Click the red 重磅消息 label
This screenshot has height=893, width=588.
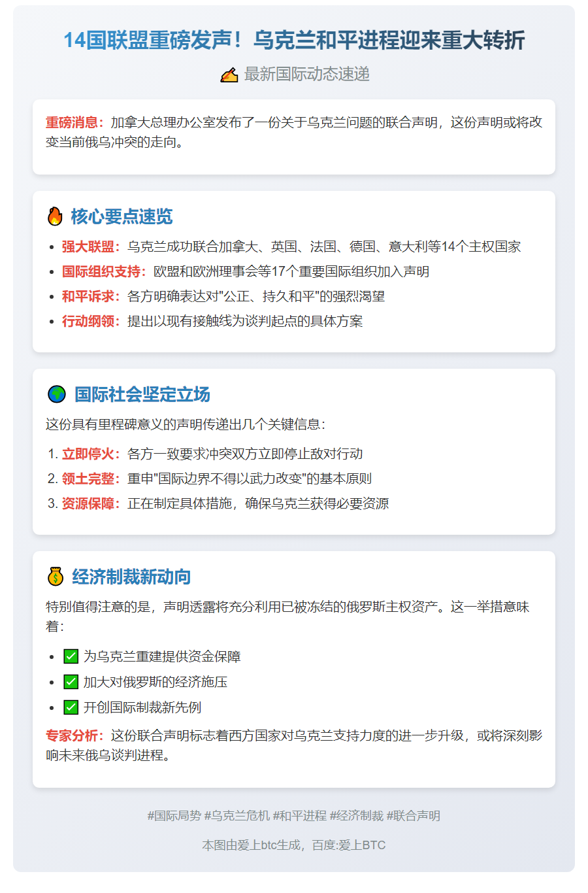[x=74, y=122]
